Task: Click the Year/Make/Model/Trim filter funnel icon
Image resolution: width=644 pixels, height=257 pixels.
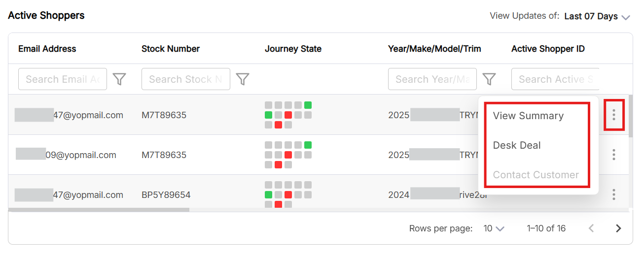Action: 489,79
